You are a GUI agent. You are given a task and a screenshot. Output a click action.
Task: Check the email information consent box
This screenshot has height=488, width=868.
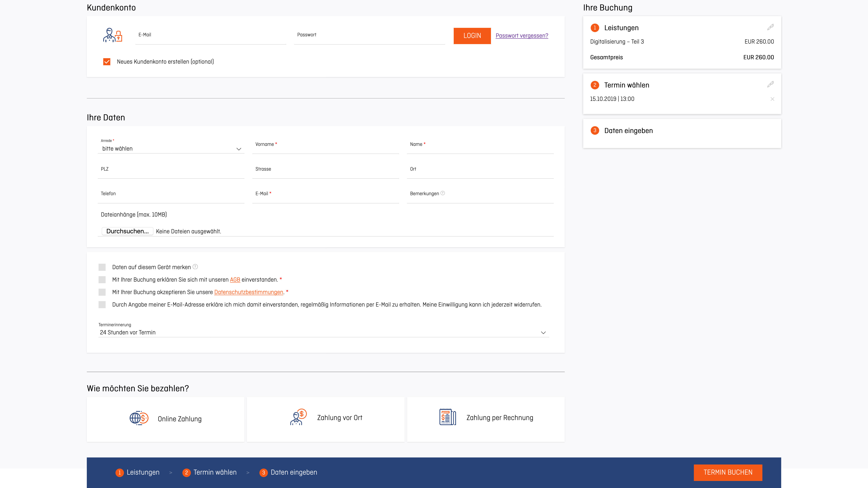click(x=102, y=304)
